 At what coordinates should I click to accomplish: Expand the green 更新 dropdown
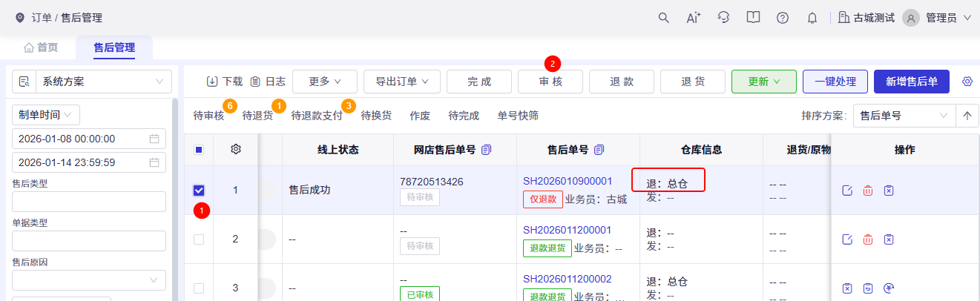[764, 82]
